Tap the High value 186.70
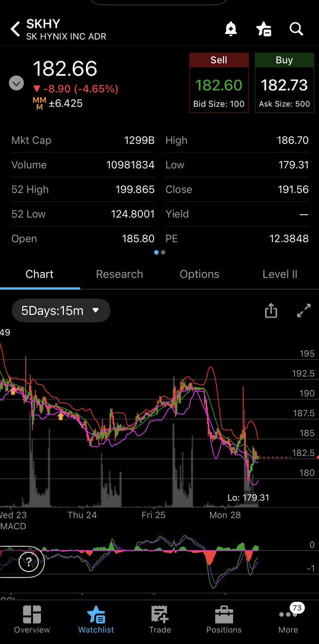This screenshot has width=319, height=644. (x=292, y=141)
